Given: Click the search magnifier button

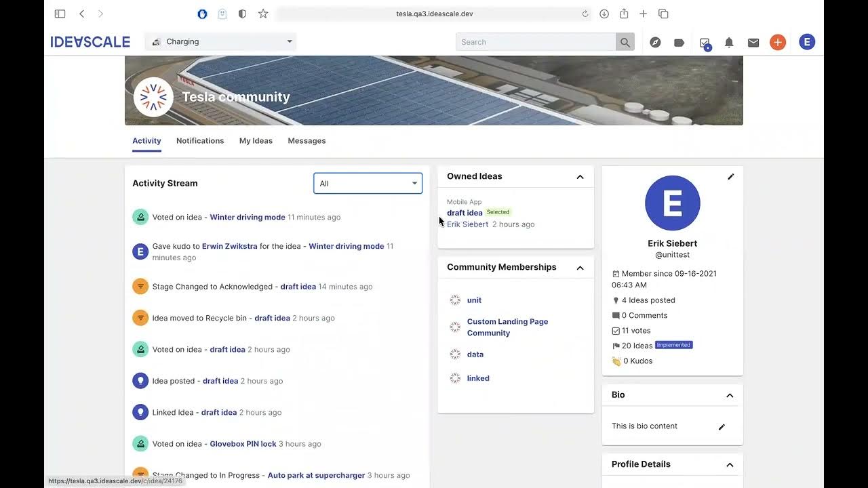Looking at the screenshot, I should [x=625, y=42].
